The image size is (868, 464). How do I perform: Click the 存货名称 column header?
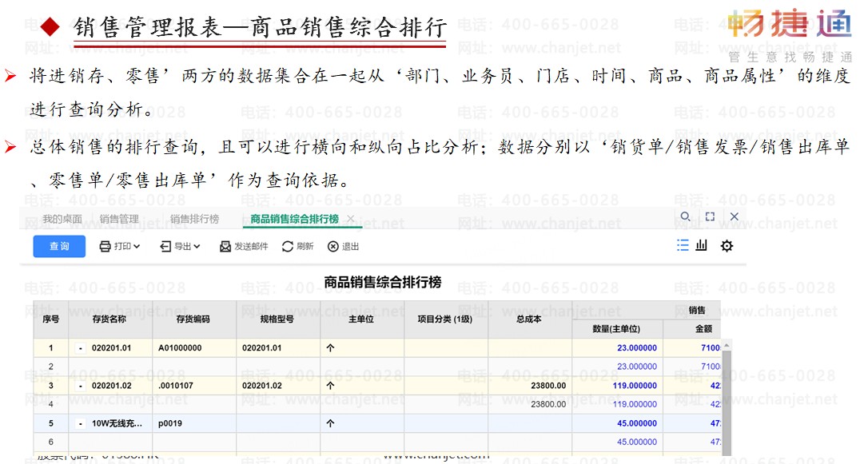109,319
